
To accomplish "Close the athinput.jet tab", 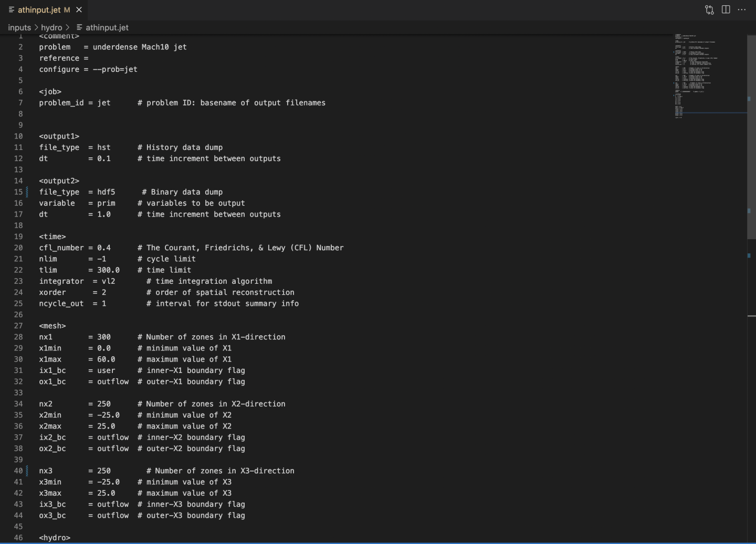I will 79,10.
